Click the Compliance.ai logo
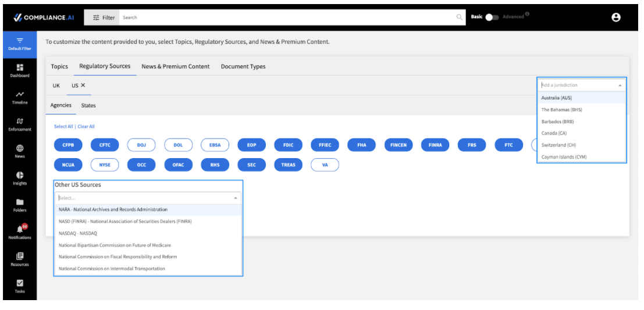 [x=44, y=17]
